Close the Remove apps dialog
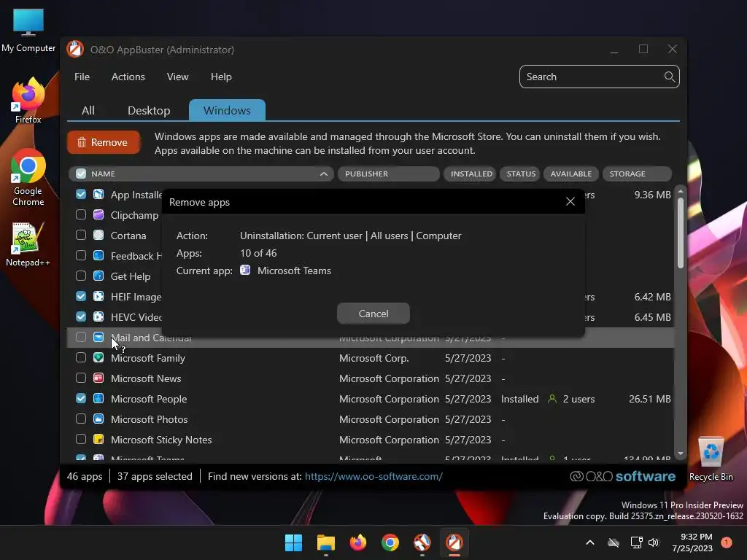Image resolution: width=747 pixels, height=560 pixels. click(570, 201)
